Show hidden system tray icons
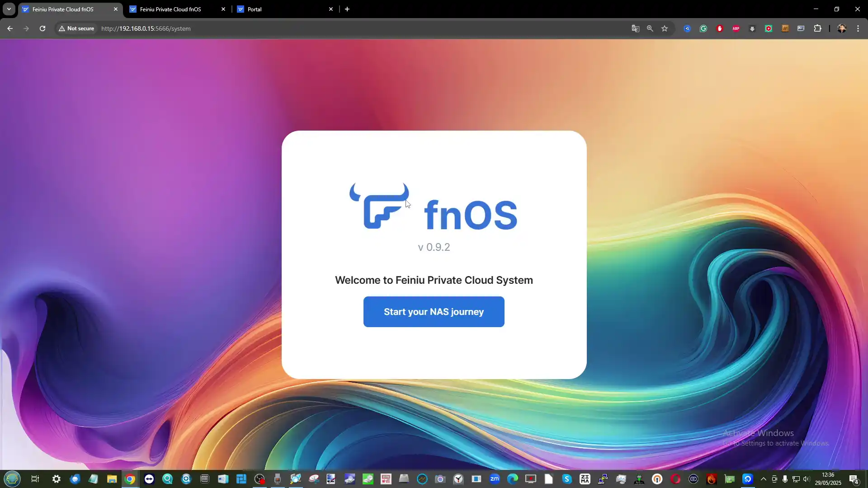The height and width of the screenshot is (488, 868). tap(764, 479)
